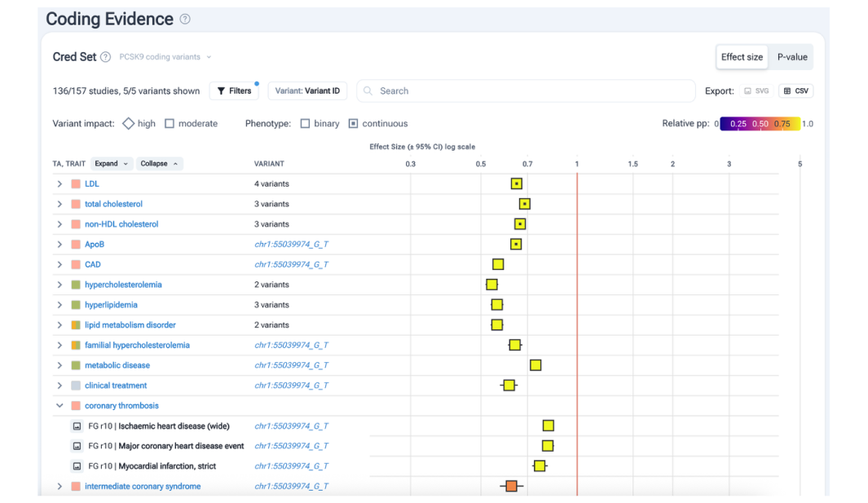This screenshot has height=503, width=868.
Task: Open the PCSK9 coding variants dropdown
Action: pos(165,57)
